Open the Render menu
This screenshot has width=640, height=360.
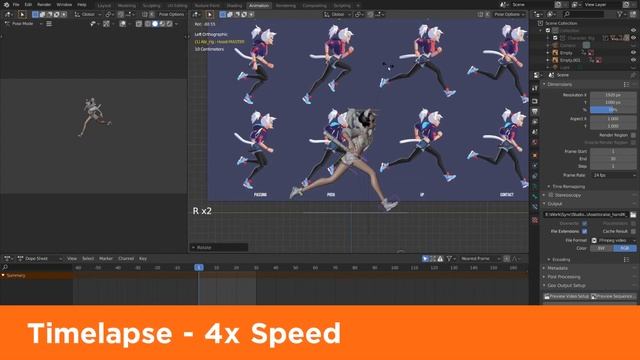pos(44,5)
